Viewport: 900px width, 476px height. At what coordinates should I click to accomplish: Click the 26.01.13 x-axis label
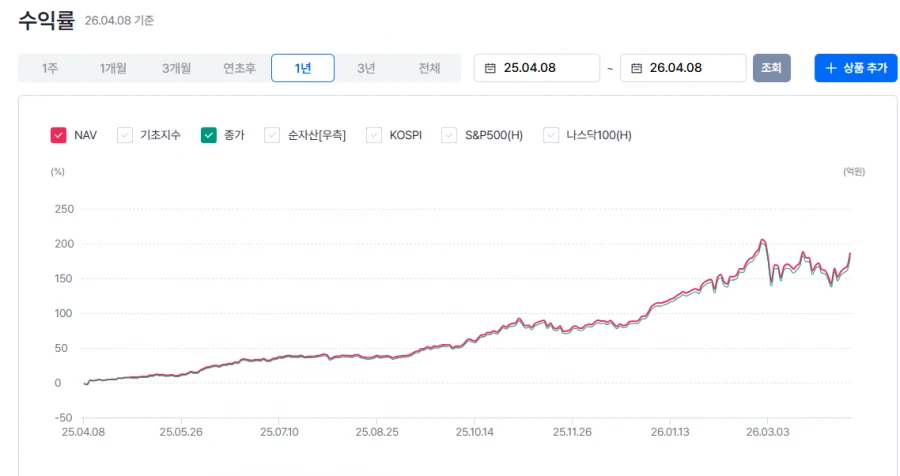[670, 432]
